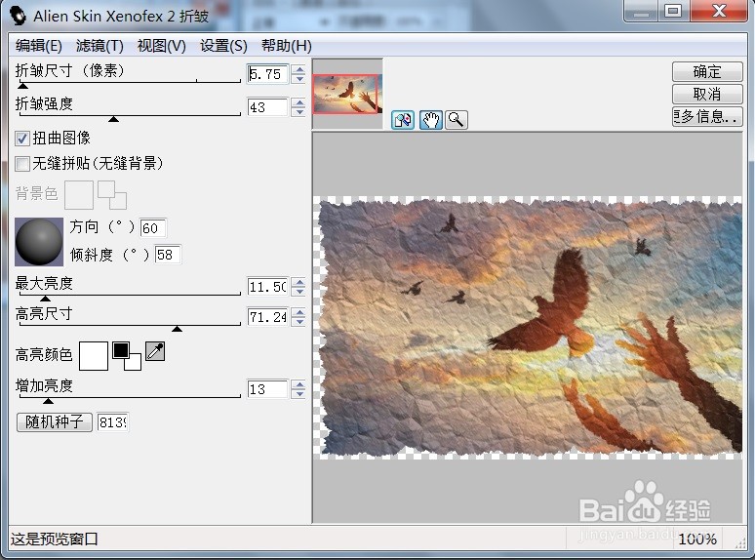Viewport: 755px width, 560px height.
Task: Enable the 无缝拼贴 checkbox
Action: pyautogui.click(x=22, y=164)
